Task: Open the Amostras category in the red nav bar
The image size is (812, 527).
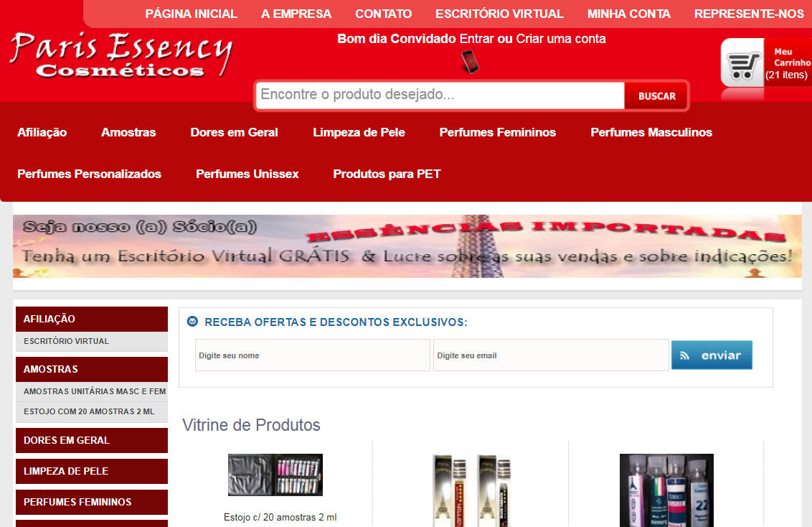Action: [x=128, y=132]
